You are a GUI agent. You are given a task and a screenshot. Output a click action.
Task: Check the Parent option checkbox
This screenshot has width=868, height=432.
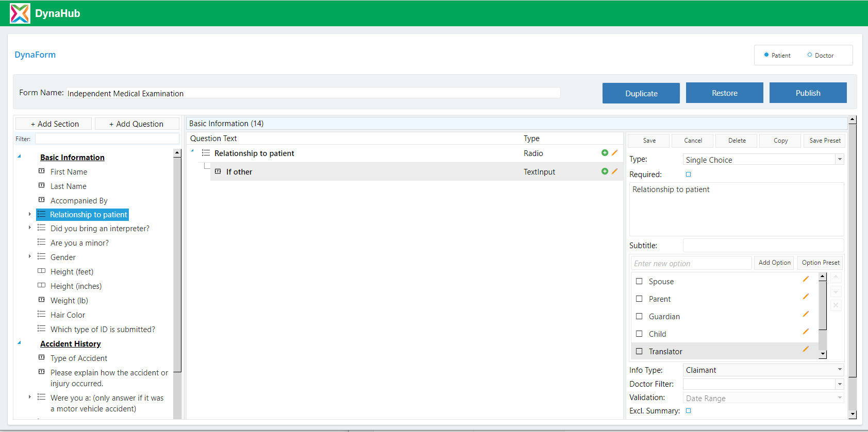[x=639, y=299]
